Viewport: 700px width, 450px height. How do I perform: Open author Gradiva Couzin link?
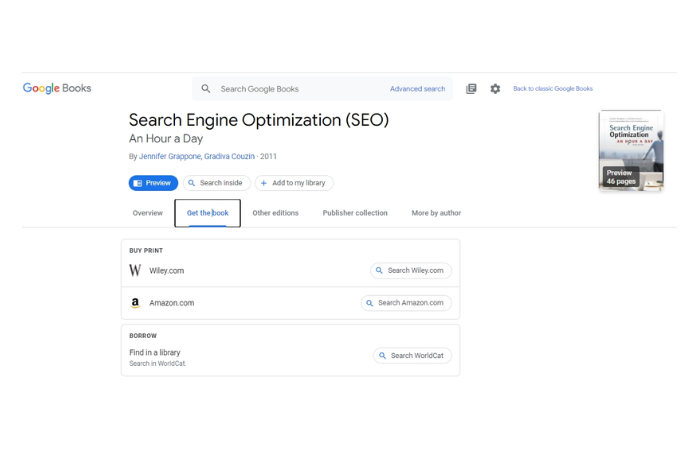click(229, 156)
